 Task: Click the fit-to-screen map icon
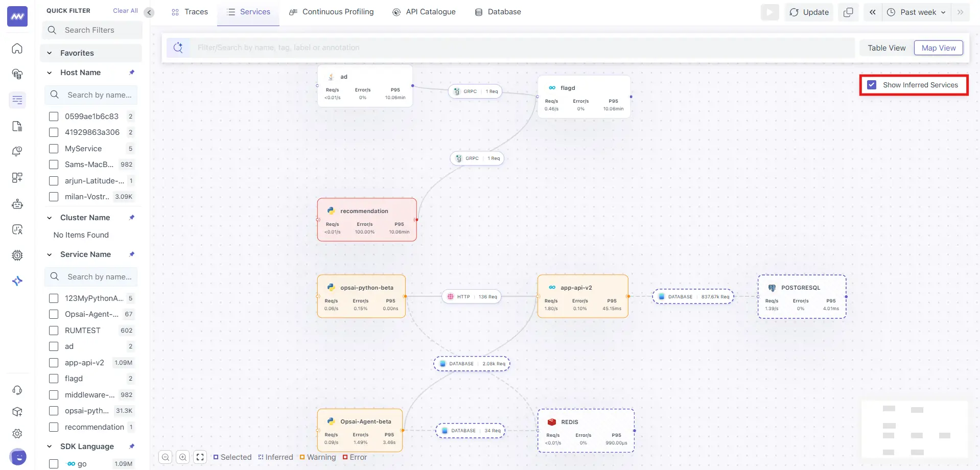(200, 457)
